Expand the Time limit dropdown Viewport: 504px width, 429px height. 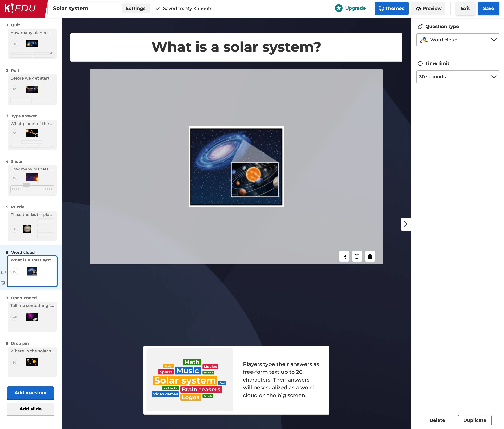[x=458, y=77]
